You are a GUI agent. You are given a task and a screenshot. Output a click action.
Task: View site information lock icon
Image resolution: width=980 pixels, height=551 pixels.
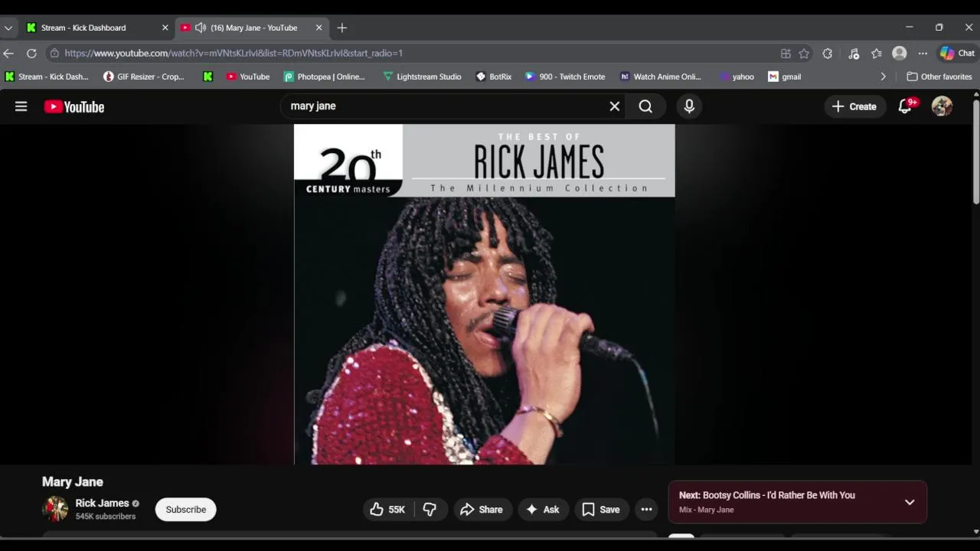(54, 54)
